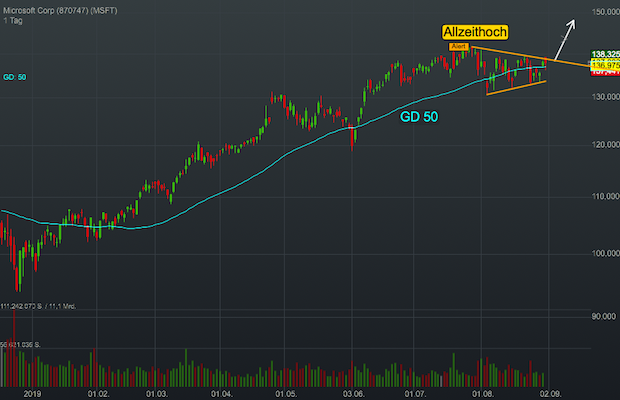Click the 2019 date axis label
This screenshot has height=400, width=620.
point(32,394)
